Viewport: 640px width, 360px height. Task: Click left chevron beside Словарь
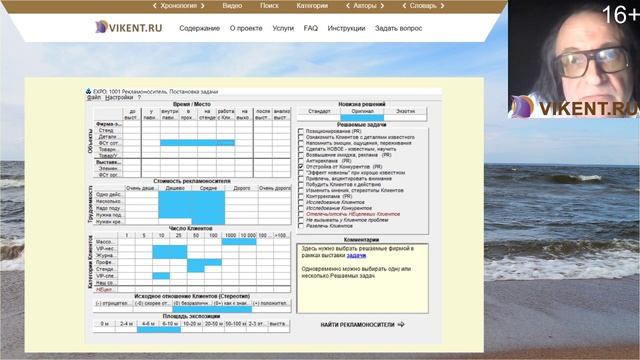click(x=404, y=6)
